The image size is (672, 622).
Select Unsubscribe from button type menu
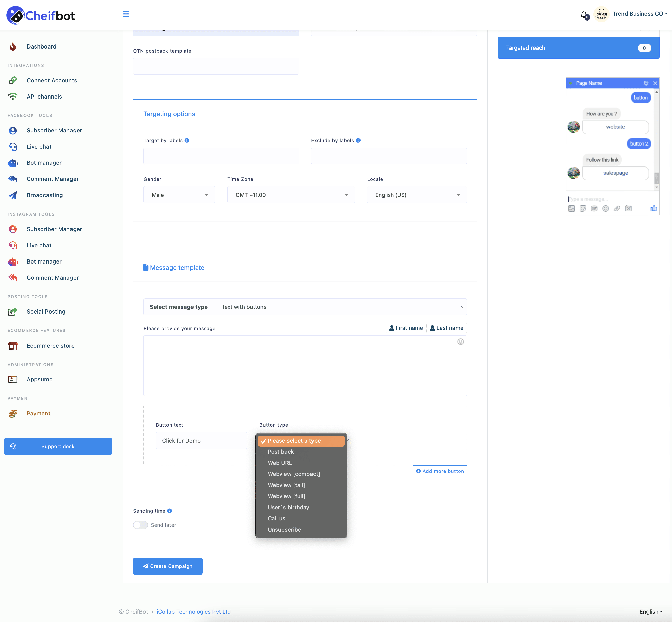point(284,530)
